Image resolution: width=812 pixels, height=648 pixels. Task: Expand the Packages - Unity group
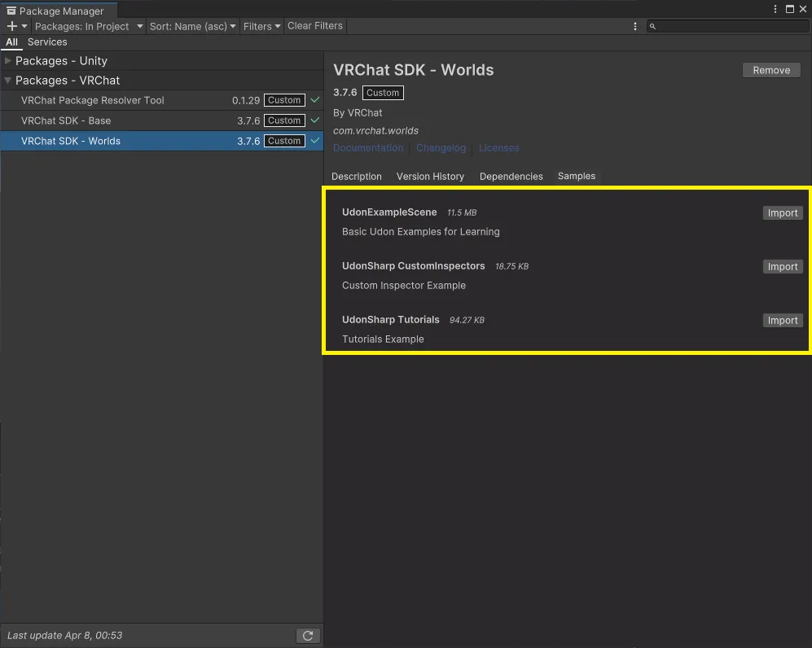click(x=8, y=60)
